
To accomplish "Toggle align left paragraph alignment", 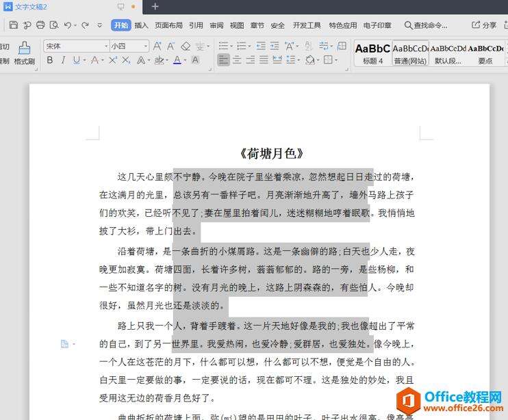I will click(223, 60).
